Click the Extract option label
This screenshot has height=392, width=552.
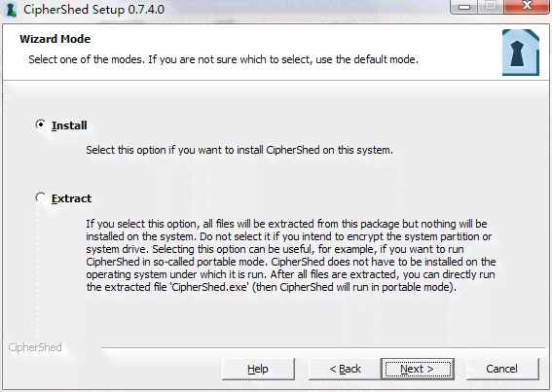pos(71,198)
